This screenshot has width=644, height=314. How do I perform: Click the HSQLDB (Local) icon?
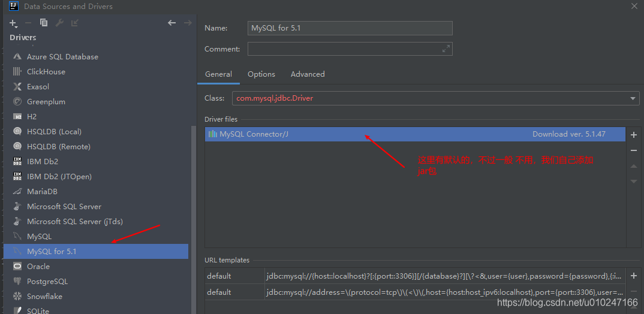coord(17,131)
